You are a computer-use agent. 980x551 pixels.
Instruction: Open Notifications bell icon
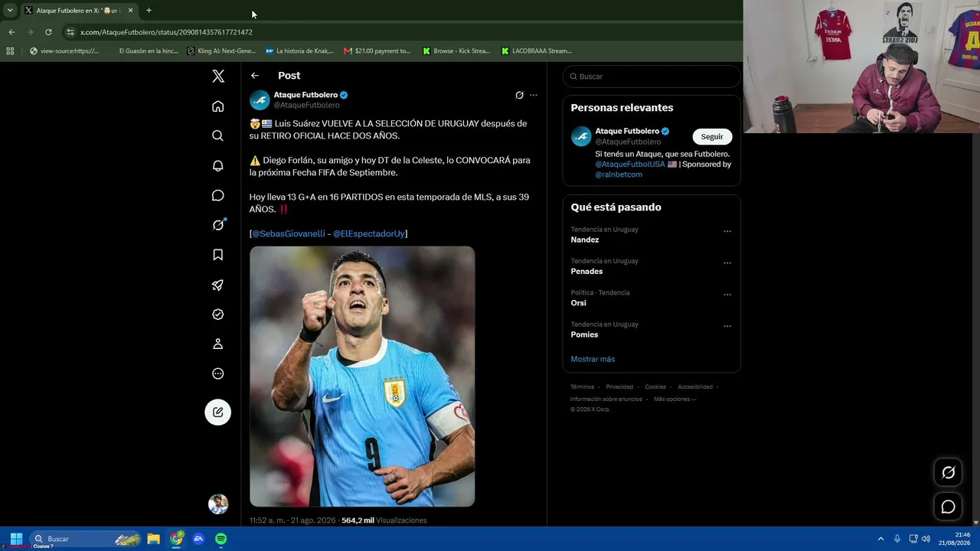pyautogui.click(x=218, y=165)
